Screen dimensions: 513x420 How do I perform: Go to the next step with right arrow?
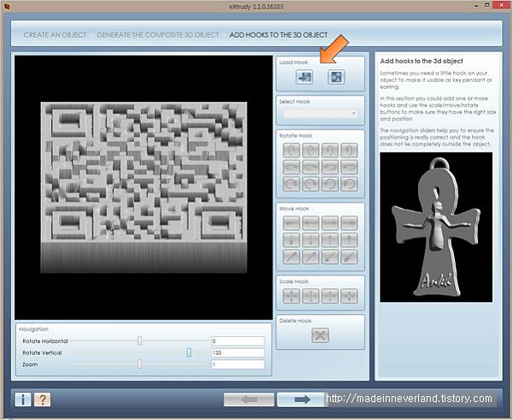[302, 399]
